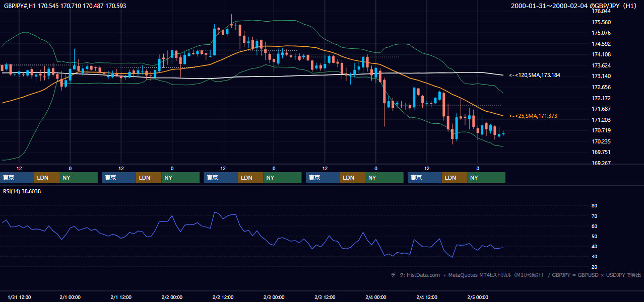644x302 pixels.
Task: Click price axis value 169.267
Action: point(601,163)
